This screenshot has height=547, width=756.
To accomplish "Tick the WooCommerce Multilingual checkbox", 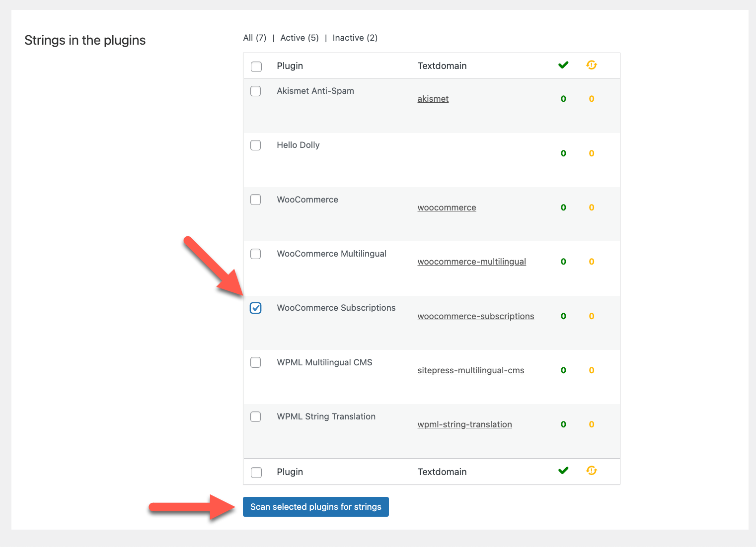I will pos(256,254).
